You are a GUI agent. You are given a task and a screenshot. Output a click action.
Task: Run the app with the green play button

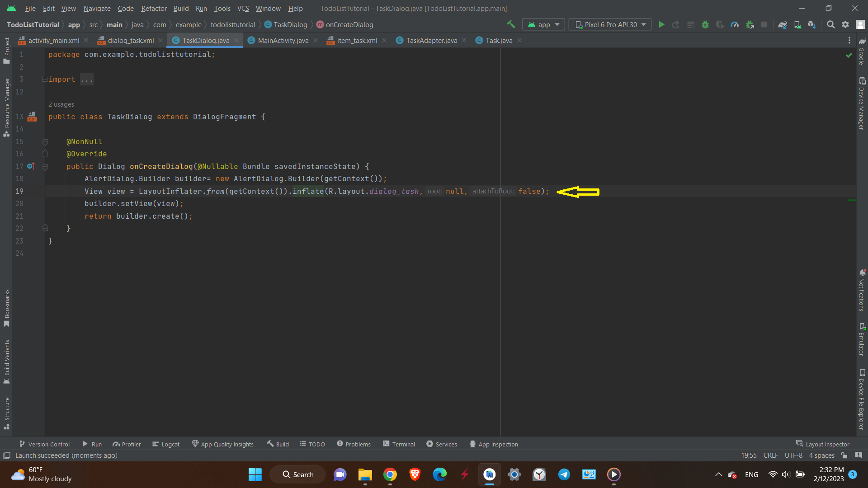coord(661,24)
